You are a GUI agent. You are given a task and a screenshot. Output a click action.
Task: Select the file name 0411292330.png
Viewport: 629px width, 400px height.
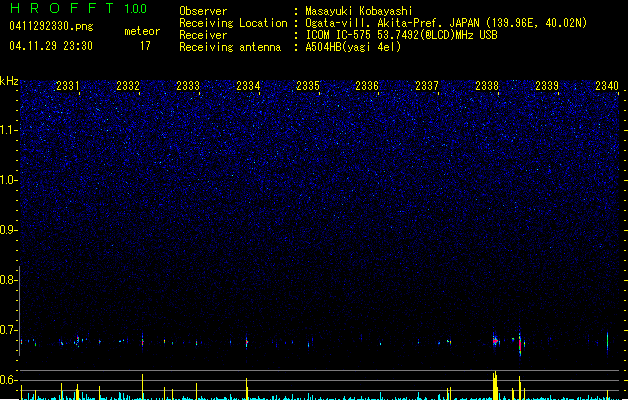(51, 26)
